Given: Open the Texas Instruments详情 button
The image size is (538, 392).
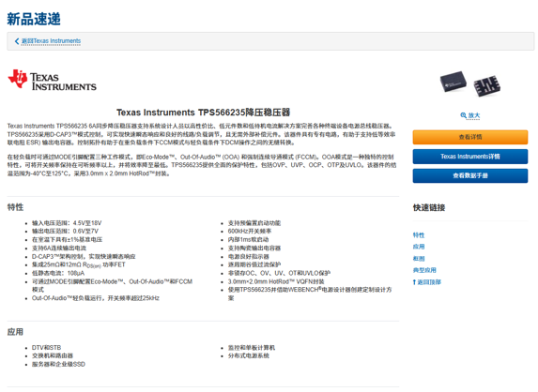Looking at the screenshot, I should click(x=470, y=157).
